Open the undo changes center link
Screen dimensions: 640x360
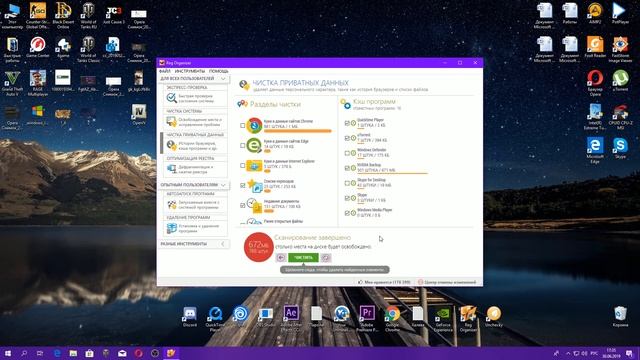tap(447, 282)
